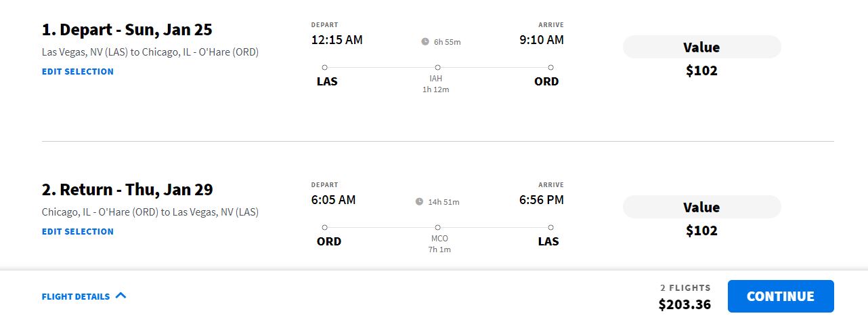This screenshot has height=320, width=868.
Task: Click the ORD arrival circle on departing route
Action: (x=550, y=67)
